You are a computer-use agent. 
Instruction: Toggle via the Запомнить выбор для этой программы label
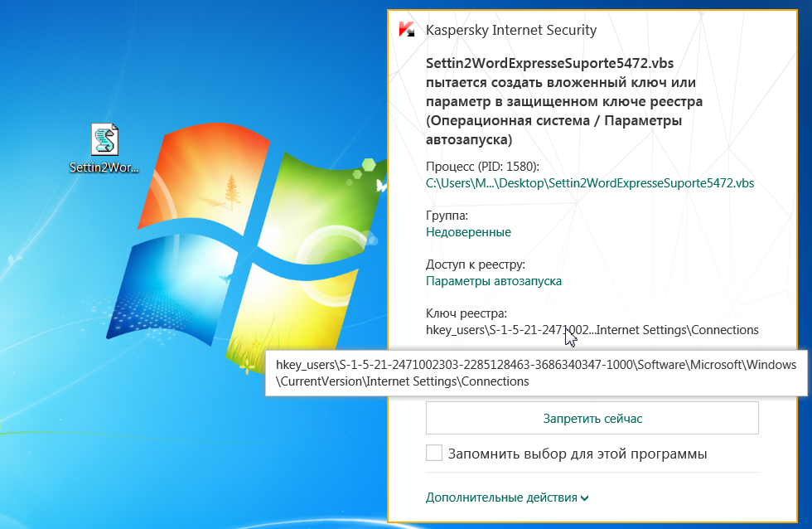(x=578, y=454)
